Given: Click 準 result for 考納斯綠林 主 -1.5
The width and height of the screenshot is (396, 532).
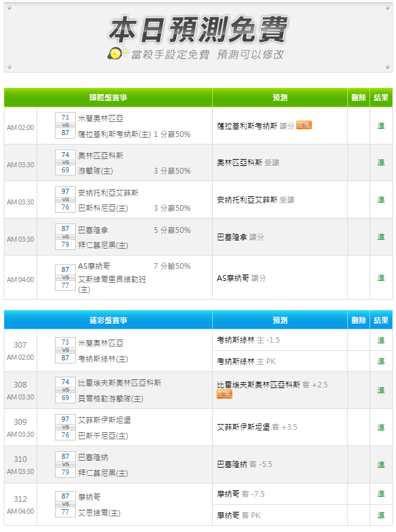Looking at the screenshot, I should click(x=381, y=340).
